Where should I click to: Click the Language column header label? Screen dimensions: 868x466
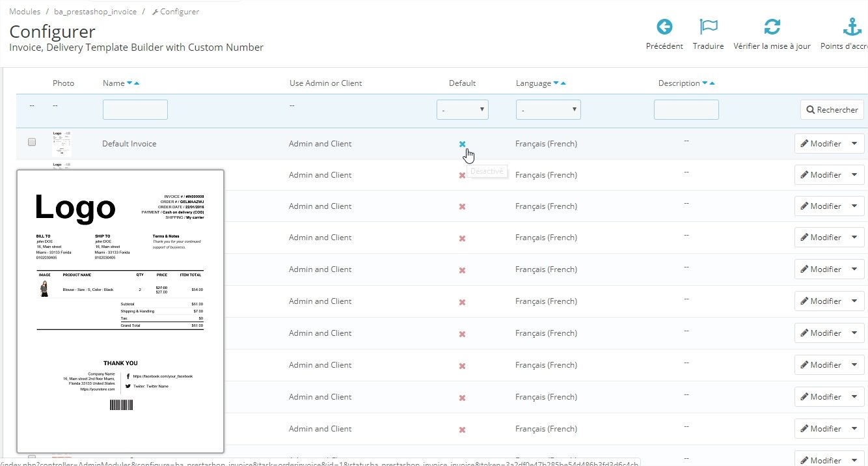pos(534,83)
